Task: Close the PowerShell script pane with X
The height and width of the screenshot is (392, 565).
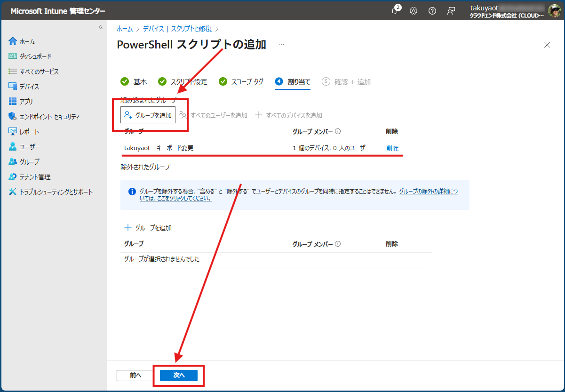Action: [x=547, y=45]
